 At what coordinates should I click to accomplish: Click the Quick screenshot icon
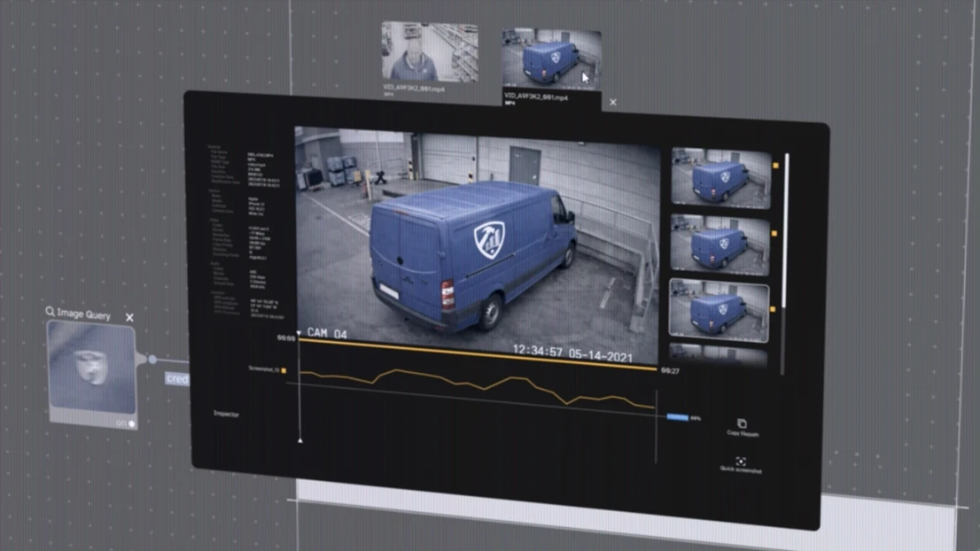(x=741, y=461)
